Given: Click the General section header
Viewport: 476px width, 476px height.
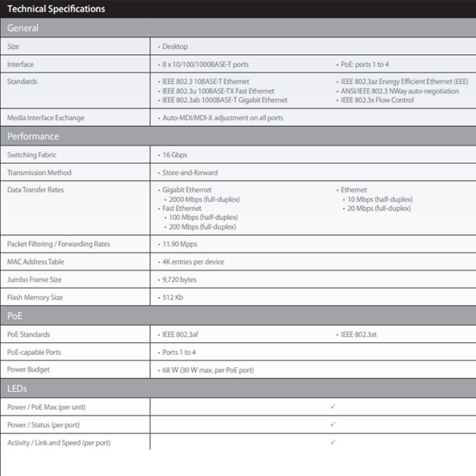Looking at the screenshot, I should point(23,28).
